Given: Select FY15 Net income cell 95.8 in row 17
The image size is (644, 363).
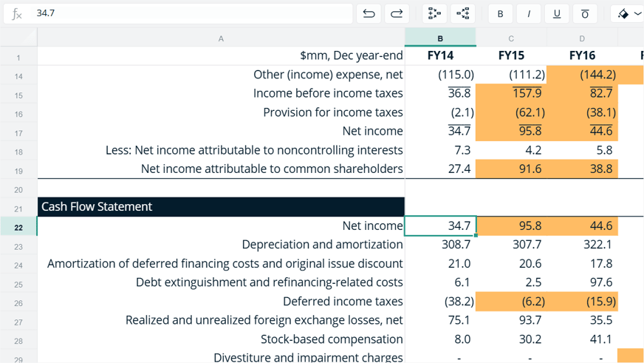Looking at the screenshot, I should tap(511, 131).
